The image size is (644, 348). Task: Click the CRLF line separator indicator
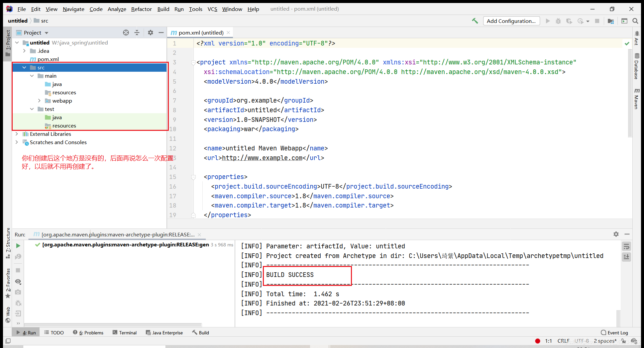[563, 341]
